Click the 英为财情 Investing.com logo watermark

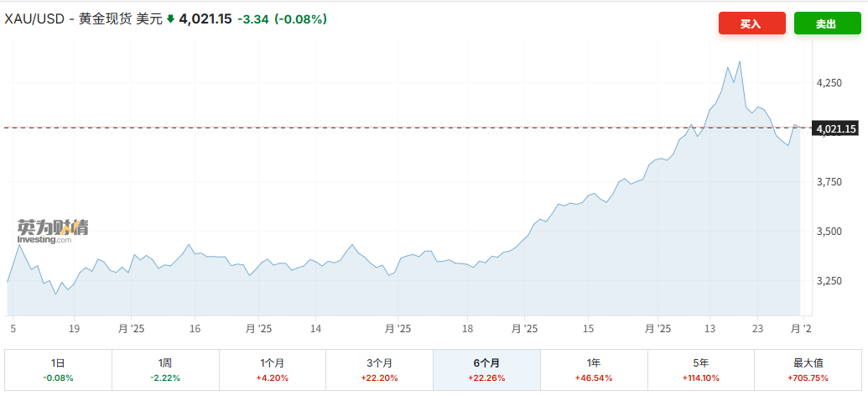pos(52,230)
